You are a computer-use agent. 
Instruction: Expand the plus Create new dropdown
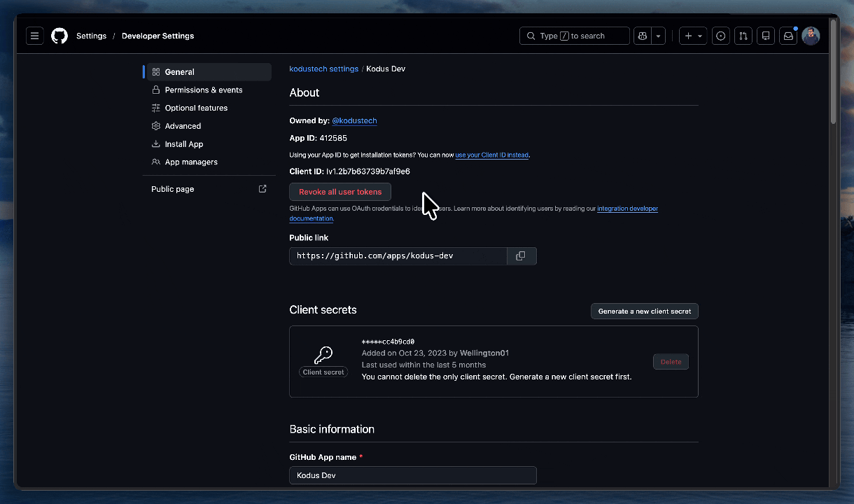(693, 36)
